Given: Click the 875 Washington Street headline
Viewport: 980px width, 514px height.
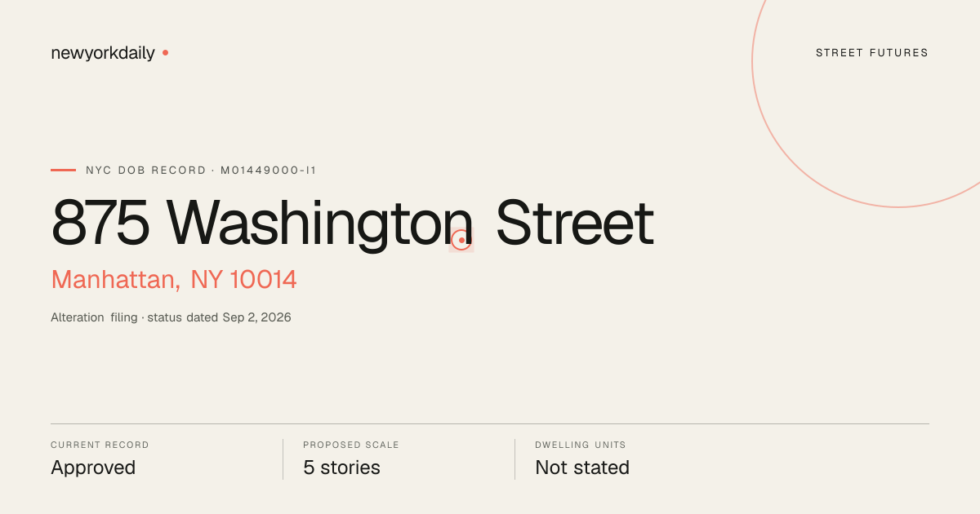Looking at the screenshot, I should click(x=353, y=223).
